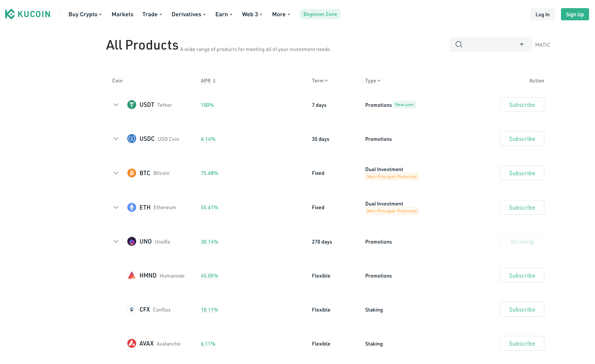Click in the coin search field
Screen dimensions: 595x364
[491, 44]
